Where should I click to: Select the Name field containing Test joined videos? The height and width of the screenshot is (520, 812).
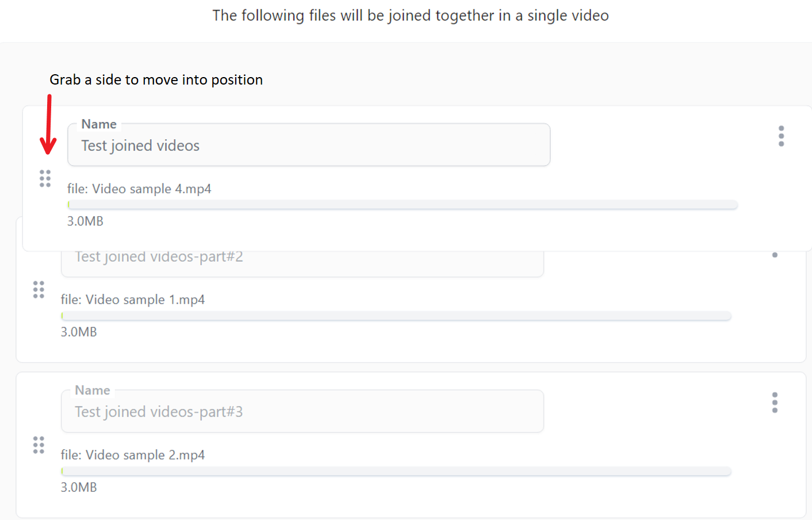309,145
